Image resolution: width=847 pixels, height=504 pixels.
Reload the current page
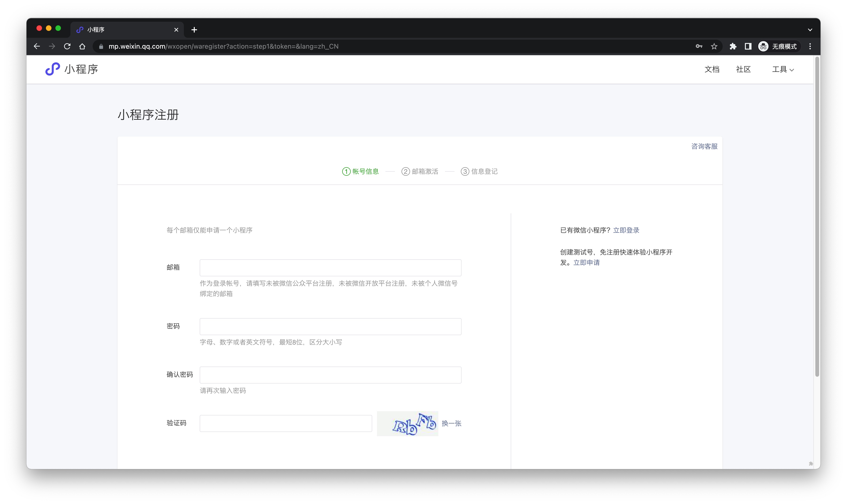[x=67, y=46]
